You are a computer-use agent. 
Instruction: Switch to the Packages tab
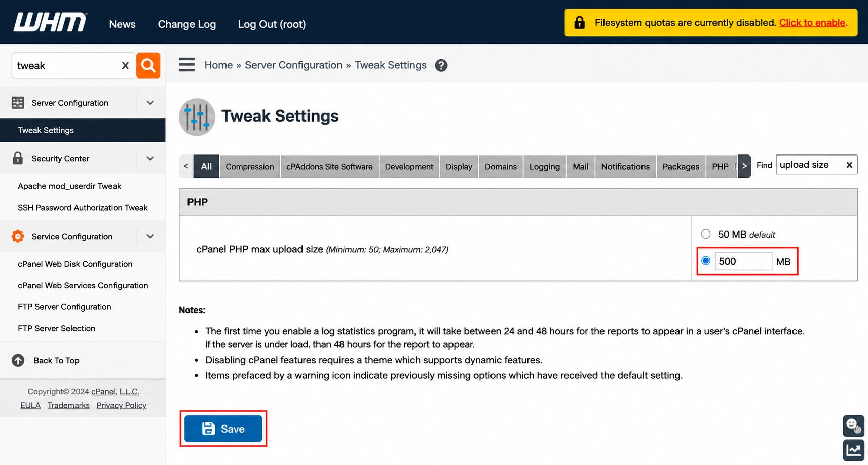tap(681, 166)
